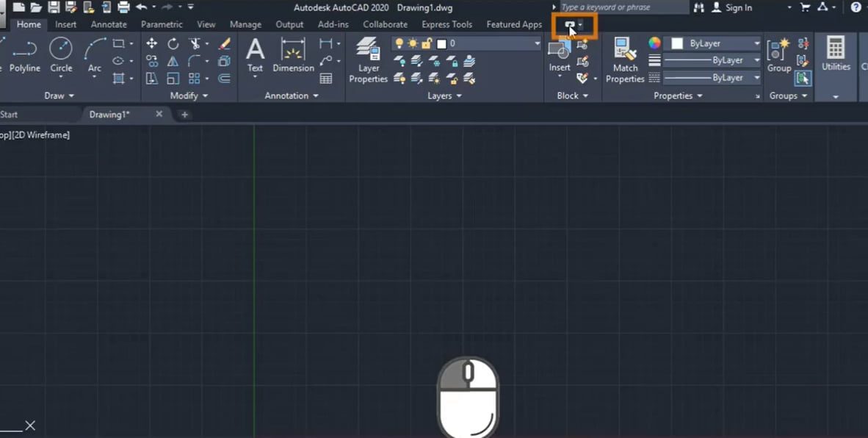Insert a Table from Annotation panel

tap(326, 78)
